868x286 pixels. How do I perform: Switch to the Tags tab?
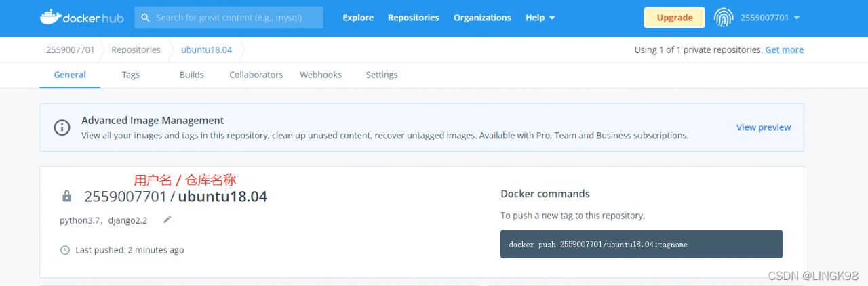(131, 75)
